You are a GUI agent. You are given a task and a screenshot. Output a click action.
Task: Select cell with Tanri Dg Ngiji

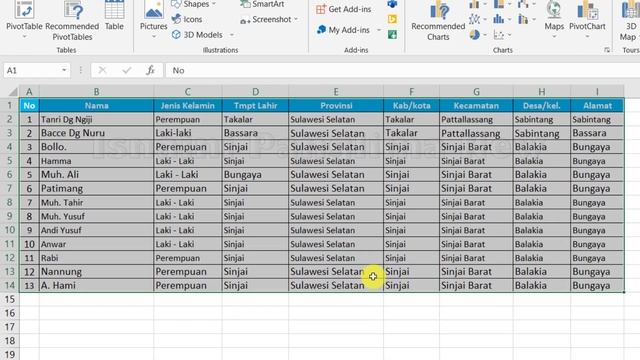pos(96,119)
